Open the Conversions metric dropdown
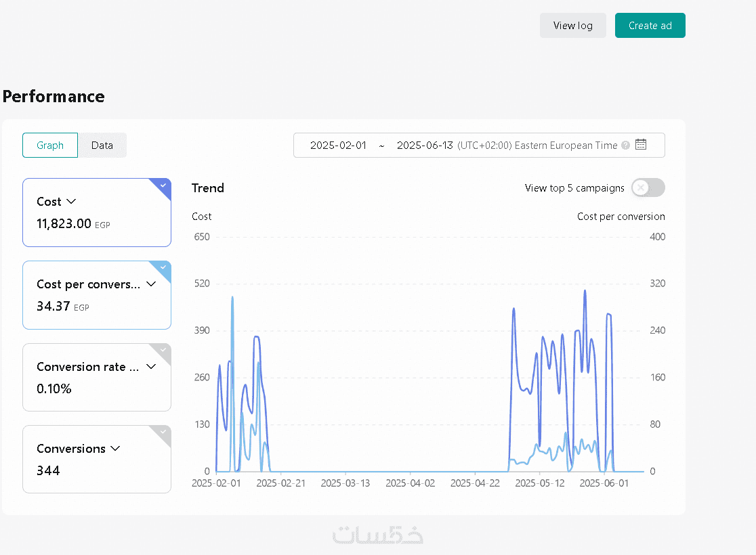Screen dimensions: 756x555 tap(115, 448)
